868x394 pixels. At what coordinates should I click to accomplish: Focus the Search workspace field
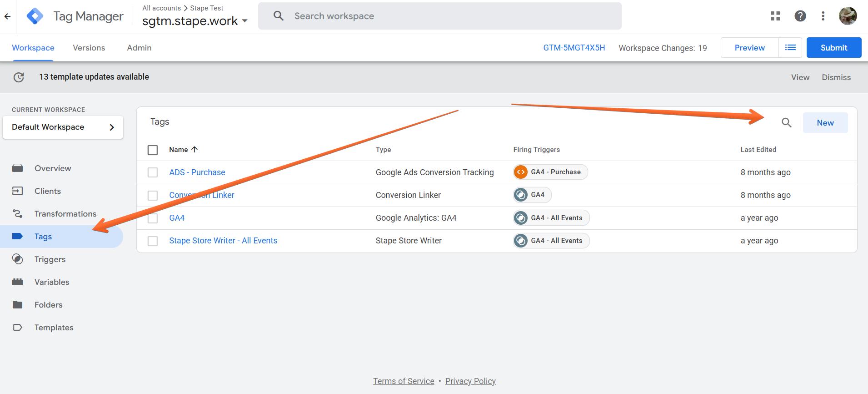tap(440, 16)
